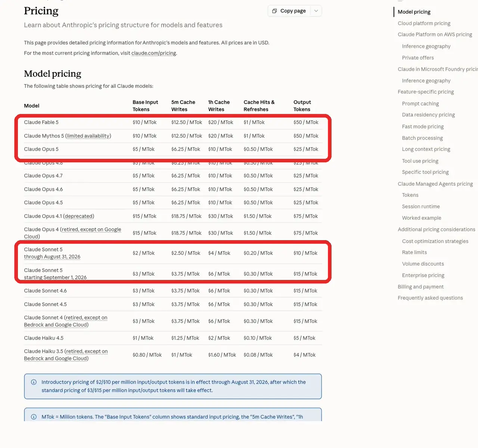
Task: Click the copy icon in Copy page button
Action: [274, 11]
